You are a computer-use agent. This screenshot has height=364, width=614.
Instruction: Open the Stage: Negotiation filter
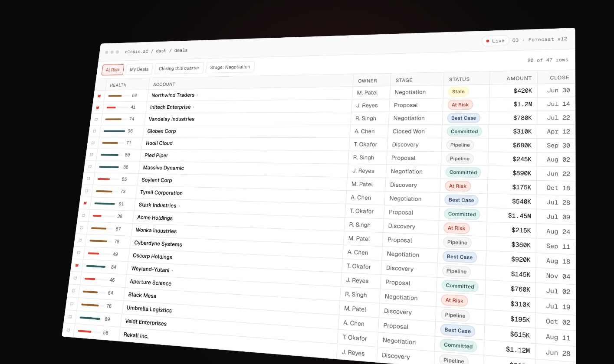pyautogui.click(x=230, y=67)
